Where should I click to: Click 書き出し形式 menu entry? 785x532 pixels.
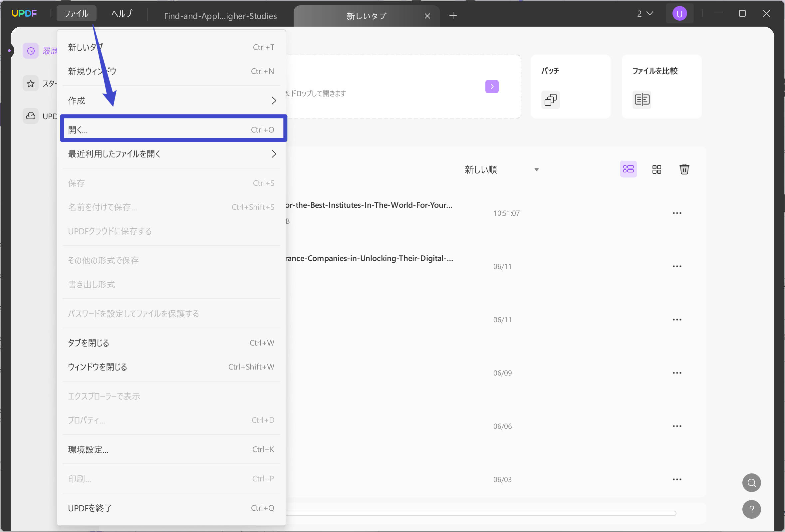(x=172, y=284)
